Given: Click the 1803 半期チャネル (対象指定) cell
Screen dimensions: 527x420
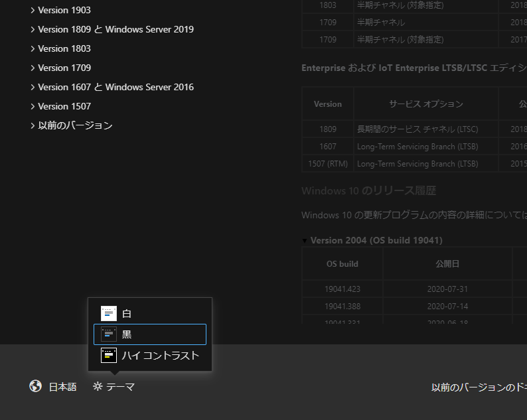Looking at the screenshot, I should tap(426, 6).
